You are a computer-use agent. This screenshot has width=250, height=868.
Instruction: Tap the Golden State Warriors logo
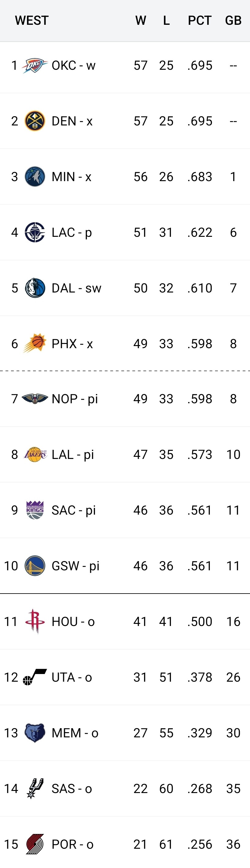(x=35, y=565)
